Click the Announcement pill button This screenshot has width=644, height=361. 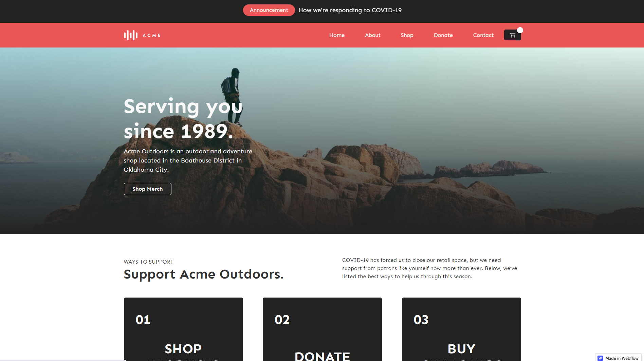pyautogui.click(x=269, y=10)
